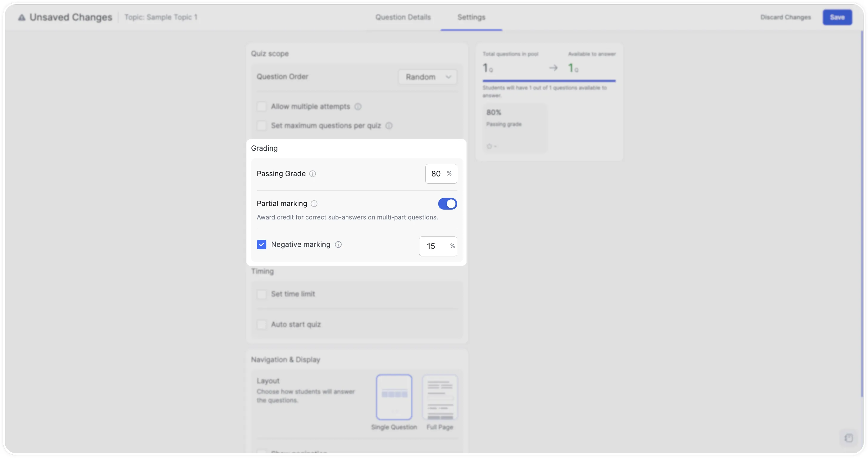Choose the Full Page layout thumbnail
This screenshot has width=868, height=458.
click(x=440, y=397)
